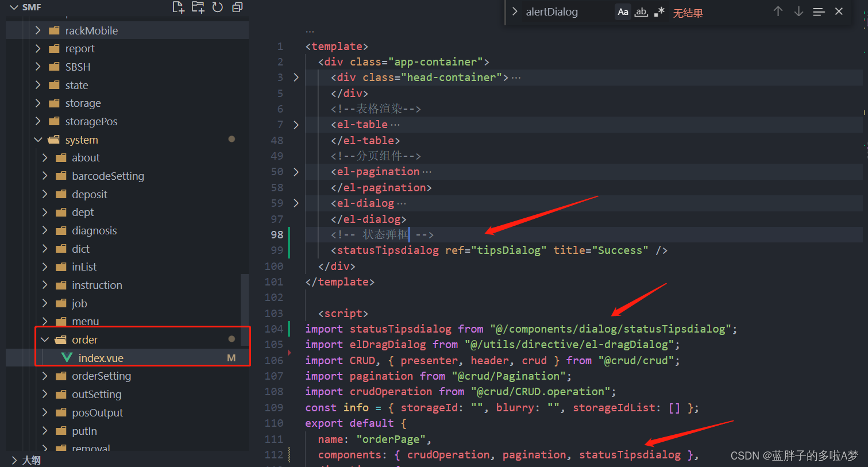Click line number 104 in gutter
This screenshot has width=868, height=467.
click(274, 329)
